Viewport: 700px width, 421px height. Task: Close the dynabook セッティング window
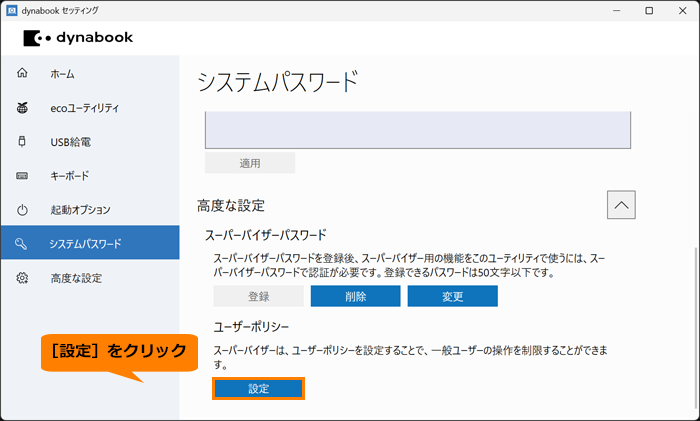click(683, 10)
